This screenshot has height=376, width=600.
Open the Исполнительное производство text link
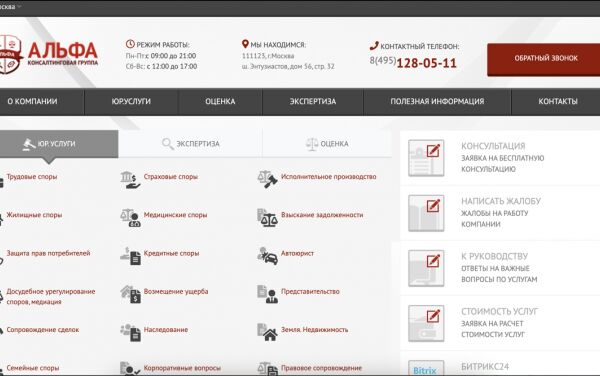(x=329, y=177)
